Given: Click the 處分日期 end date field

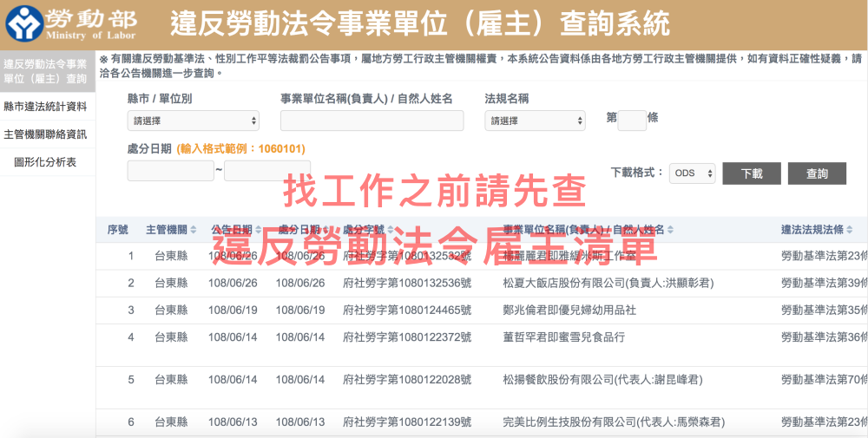Looking at the screenshot, I should pos(267,171).
